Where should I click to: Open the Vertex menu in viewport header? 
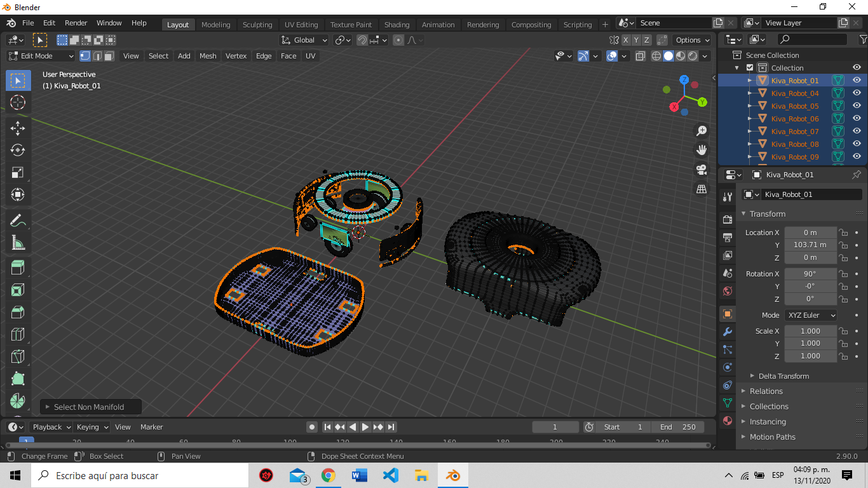(x=236, y=56)
